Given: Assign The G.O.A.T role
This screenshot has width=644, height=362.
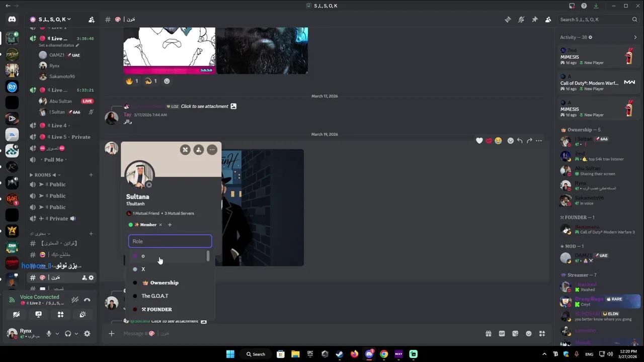Looking at the screenshot, I should click(168, 296).
